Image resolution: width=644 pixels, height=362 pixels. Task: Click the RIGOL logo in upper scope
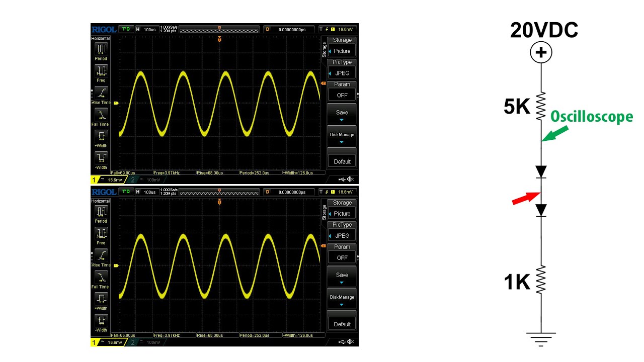pyautogui.click(x=104, y=29)
